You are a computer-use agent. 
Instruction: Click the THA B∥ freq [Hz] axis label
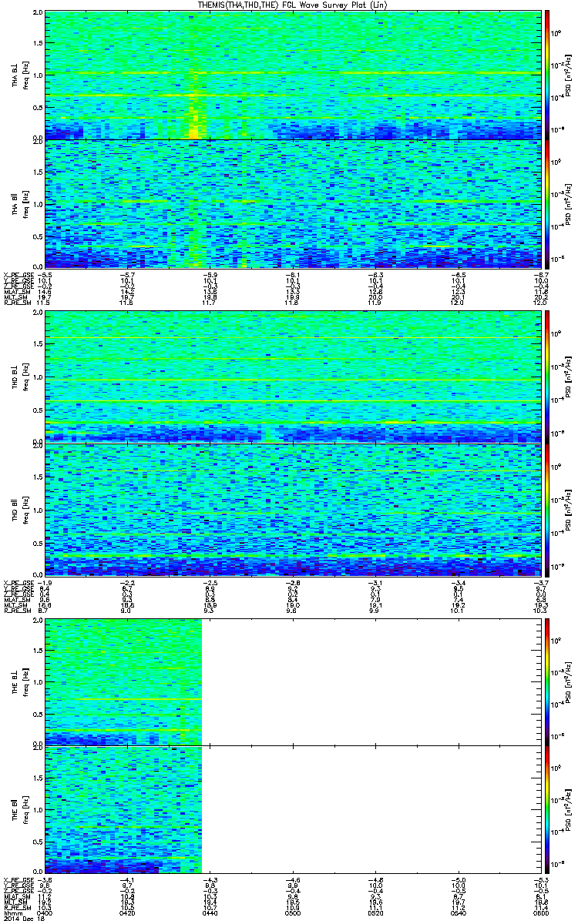click(x=20, y=204)
